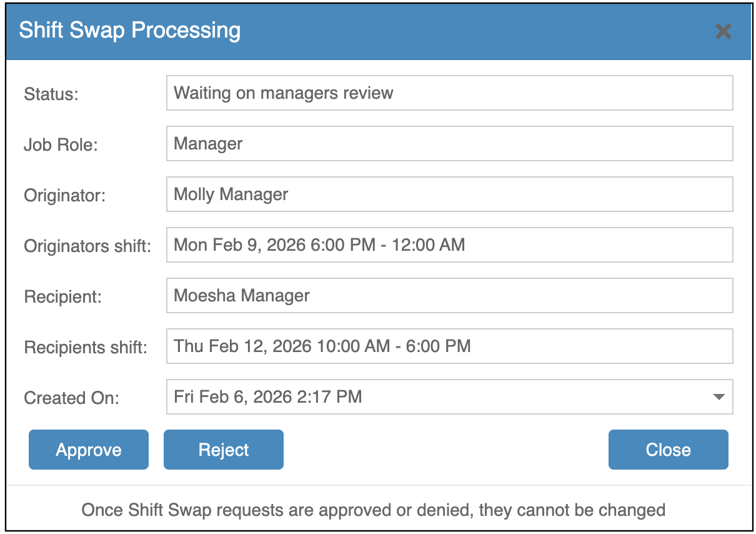This screenshot has width=756, height=534.
Task: Click the "Recipients shift:" label
Action: 86,348
